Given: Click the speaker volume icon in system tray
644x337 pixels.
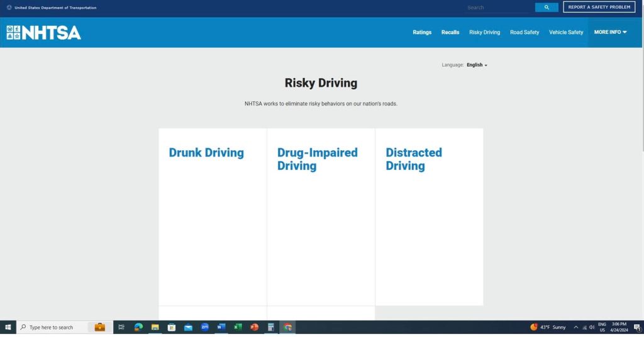Looking at the screenshot, I should 592,327.
